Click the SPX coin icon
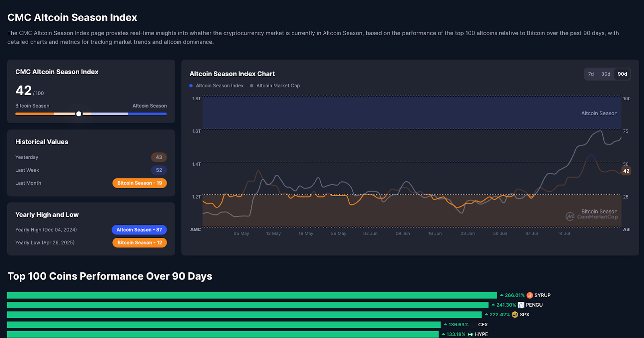The image size is (644, 338). click(515, 315)
